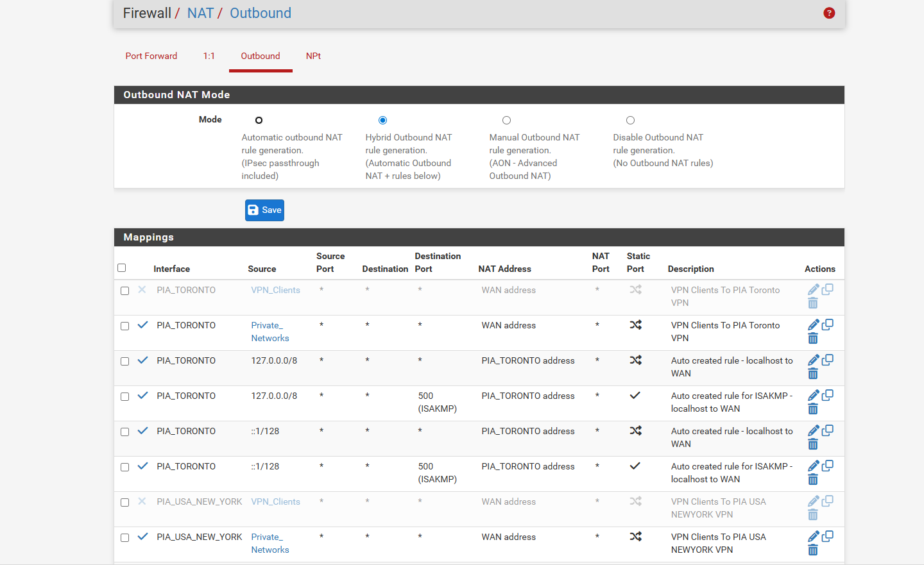Viewport: 924px width, 565px height.
Task: Disable PIA_USA_NEW_YORK Private_Networks rule via its checkmark icon
Action: [142, 537]
